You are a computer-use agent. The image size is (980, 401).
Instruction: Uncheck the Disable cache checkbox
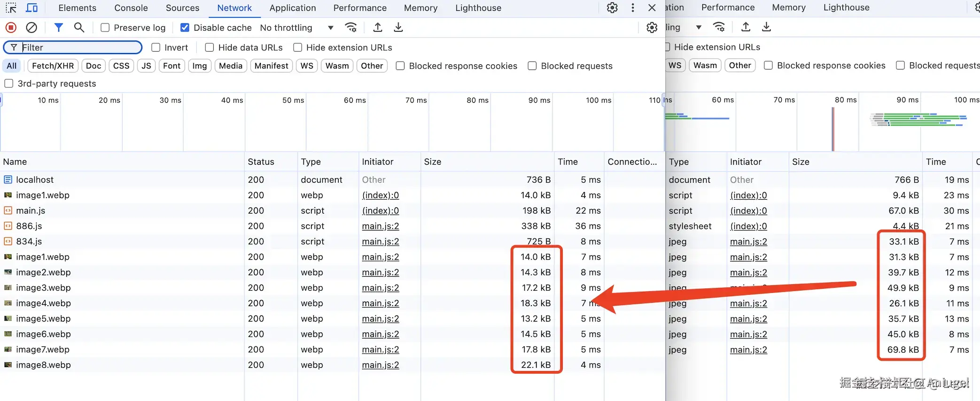(185, 28)
